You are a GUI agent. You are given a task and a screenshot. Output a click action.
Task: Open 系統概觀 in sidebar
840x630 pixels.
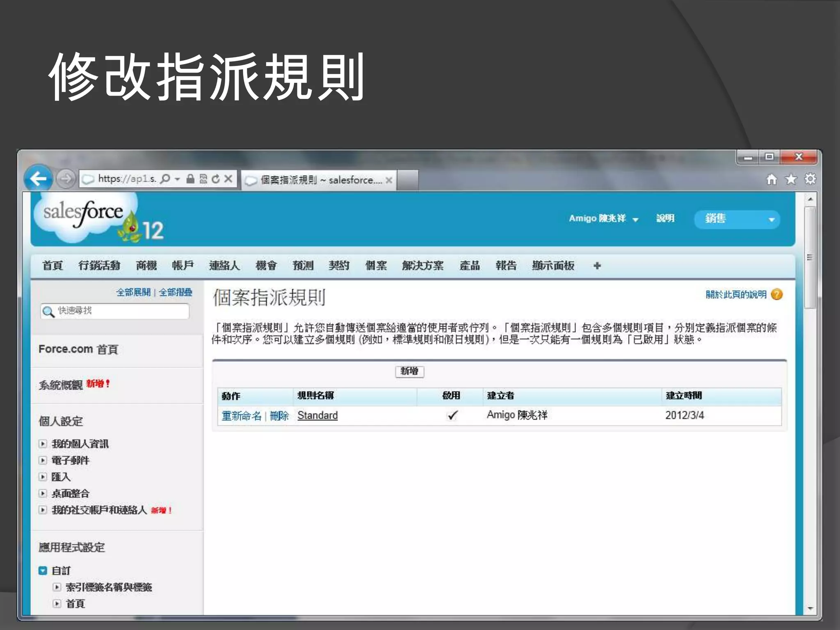61,385
